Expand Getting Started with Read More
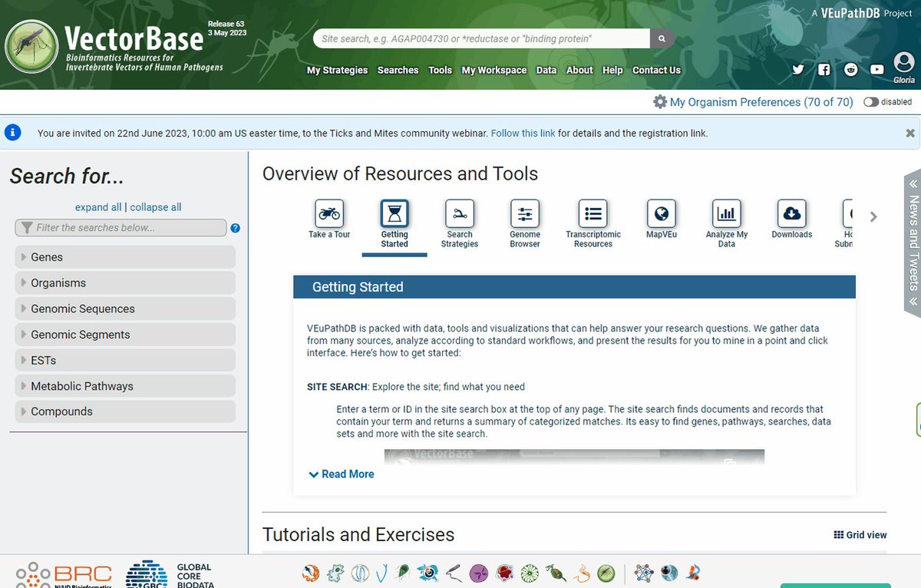The width and height of the screenshot is (921, 588). pyautogui.click(x=342, y=474)
